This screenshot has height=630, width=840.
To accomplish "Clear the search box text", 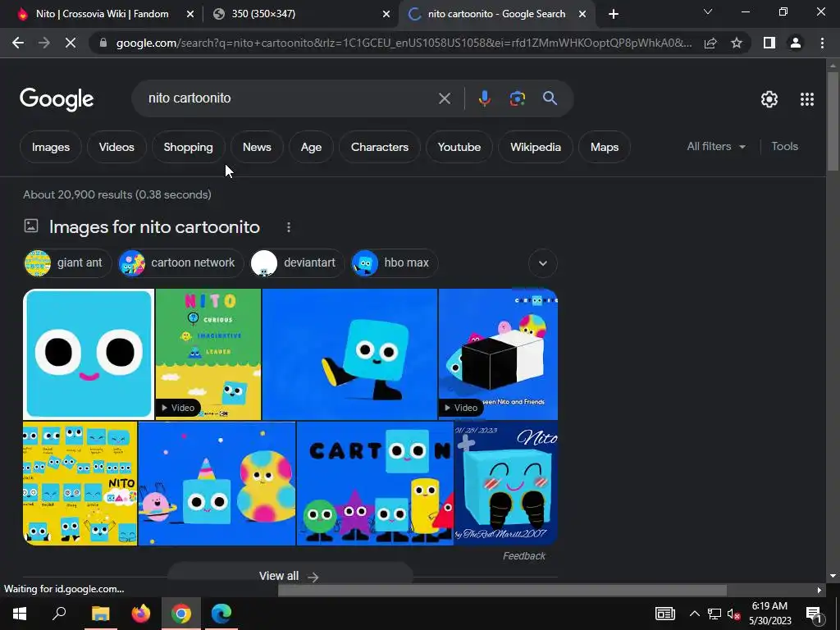I will click(444, 98).
